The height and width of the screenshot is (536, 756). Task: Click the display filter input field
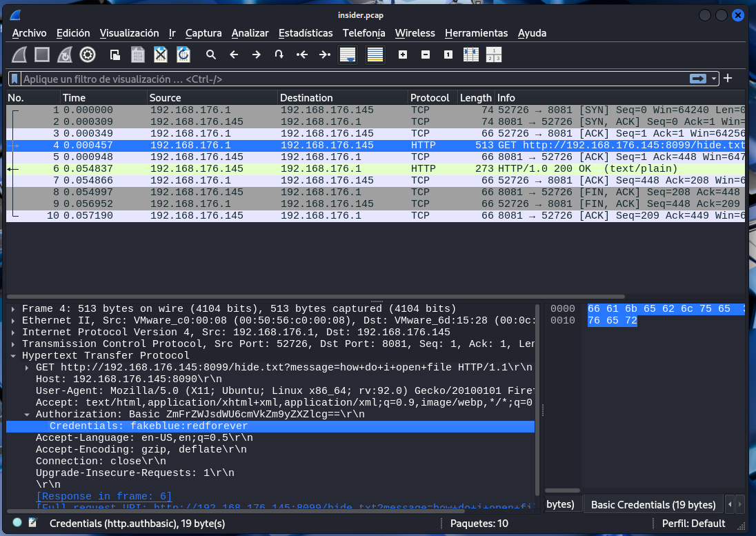point(355,79)
